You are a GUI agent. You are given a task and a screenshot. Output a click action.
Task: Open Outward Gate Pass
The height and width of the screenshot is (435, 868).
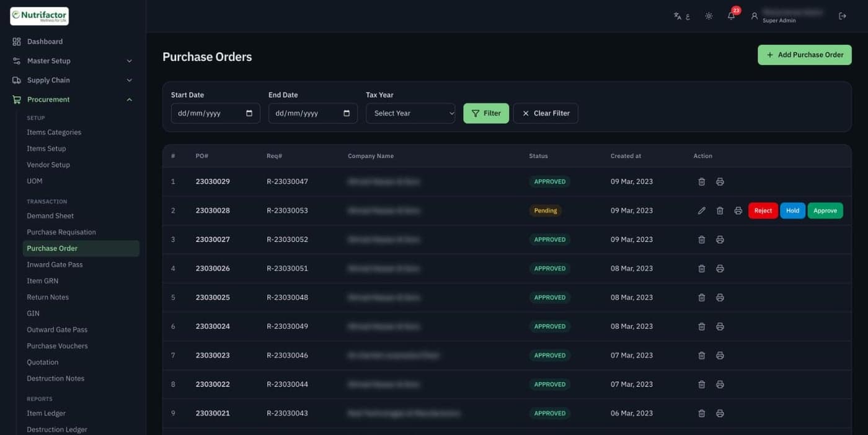click(x=57, y=330)
